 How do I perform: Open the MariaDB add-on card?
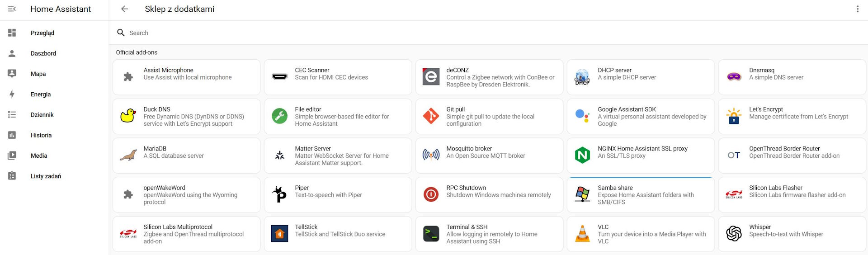[x=186, y=156]
